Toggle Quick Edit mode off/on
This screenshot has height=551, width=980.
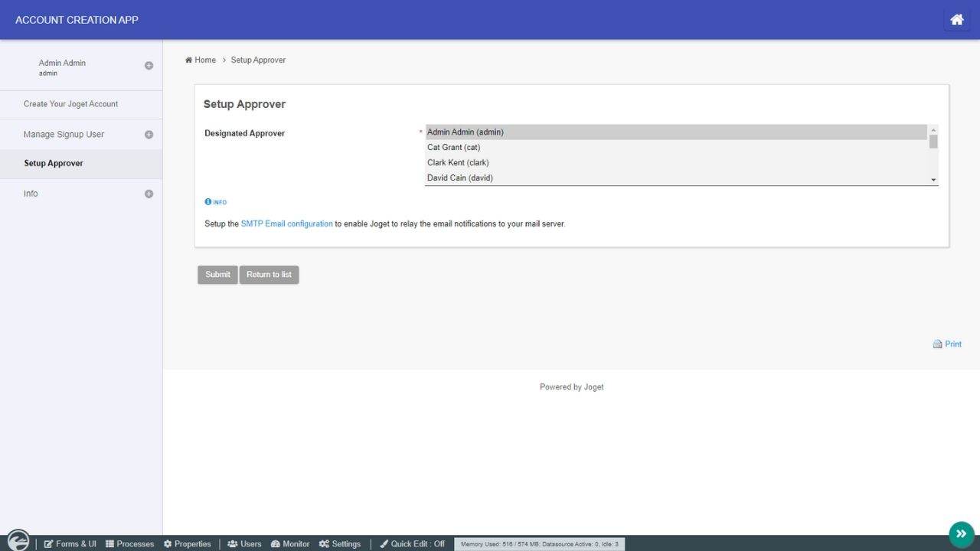(412, 544)
